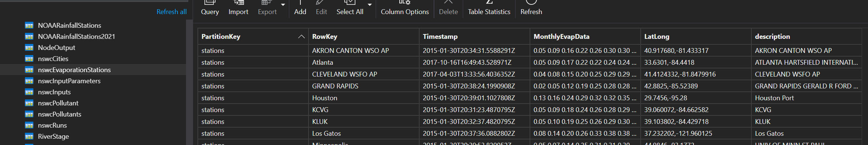Image resolution: width=868 pixels, height=145 pixels.
Task: Select the nswcCities table
Action: (x=53, y=59)
